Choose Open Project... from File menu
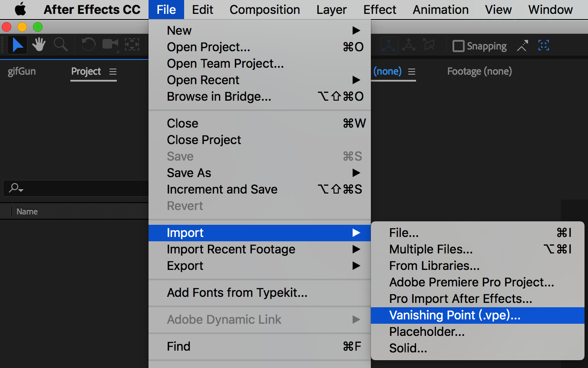Image resolution: width=588 pixels, height=368 pixels. click(260, 47)
